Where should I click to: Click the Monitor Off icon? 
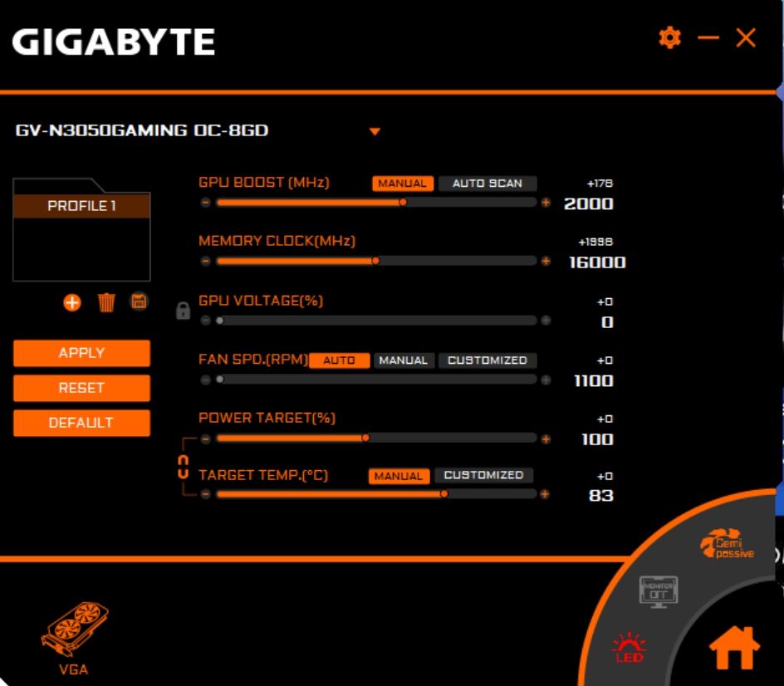pyautogui.click(x=659, y=591)
